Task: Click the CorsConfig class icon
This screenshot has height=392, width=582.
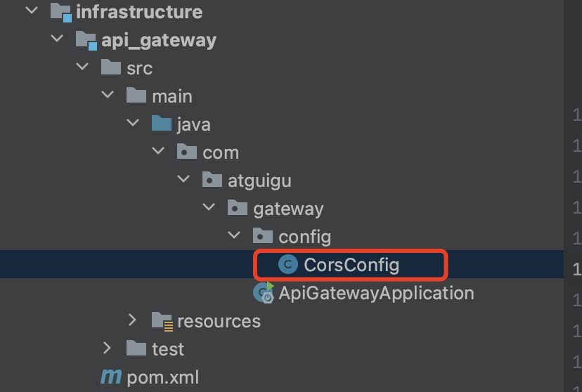Action: (x=287, y=265)
